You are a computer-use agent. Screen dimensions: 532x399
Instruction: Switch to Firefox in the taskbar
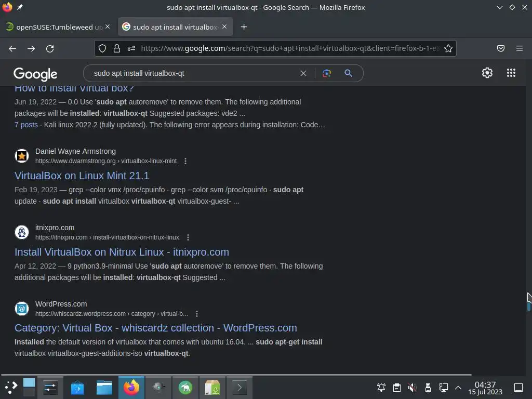131,388
